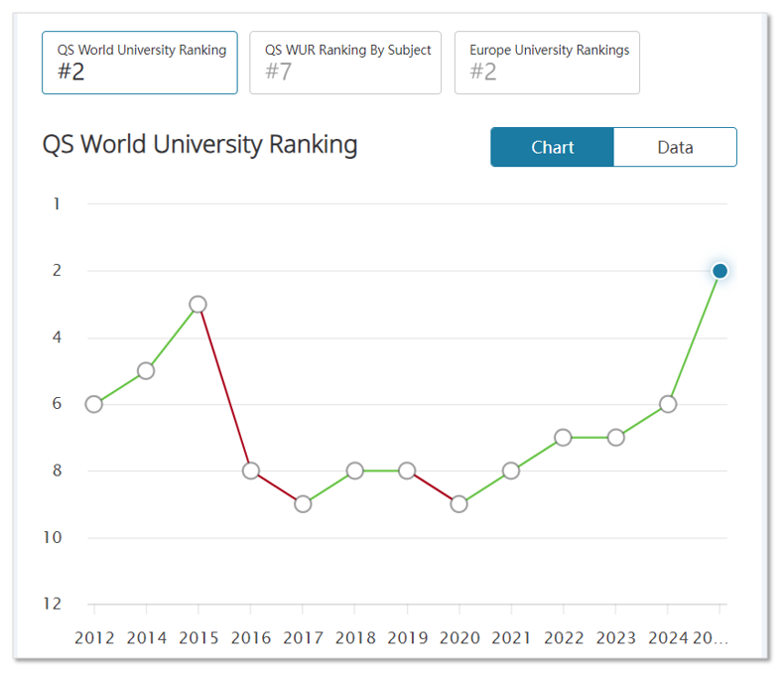Select the 2022 data point at rank 7
This screenshot has height=674, width=784.
click(x=563, y=438)
